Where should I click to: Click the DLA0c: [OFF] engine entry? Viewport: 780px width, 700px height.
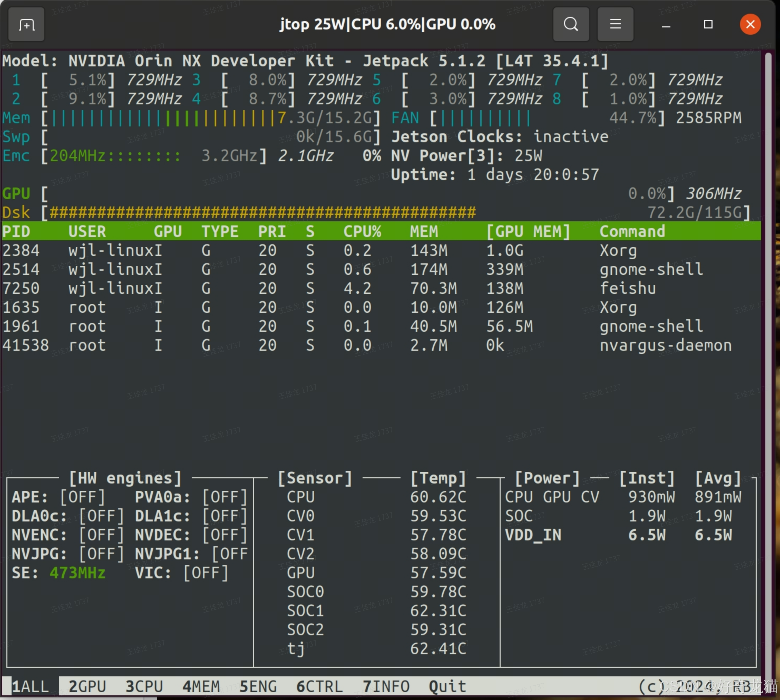(x=68, y=516)
